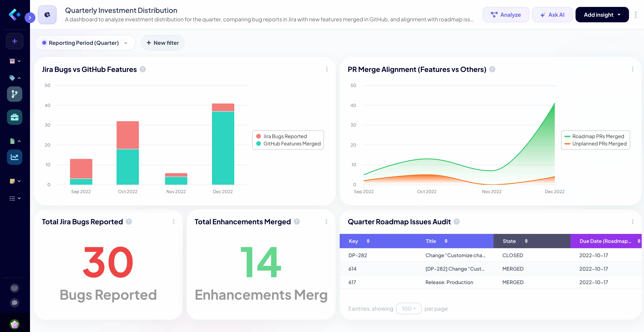Toggle Roadmap PRs Merged legend entry

pyautogui.click(x=594, y=136)
